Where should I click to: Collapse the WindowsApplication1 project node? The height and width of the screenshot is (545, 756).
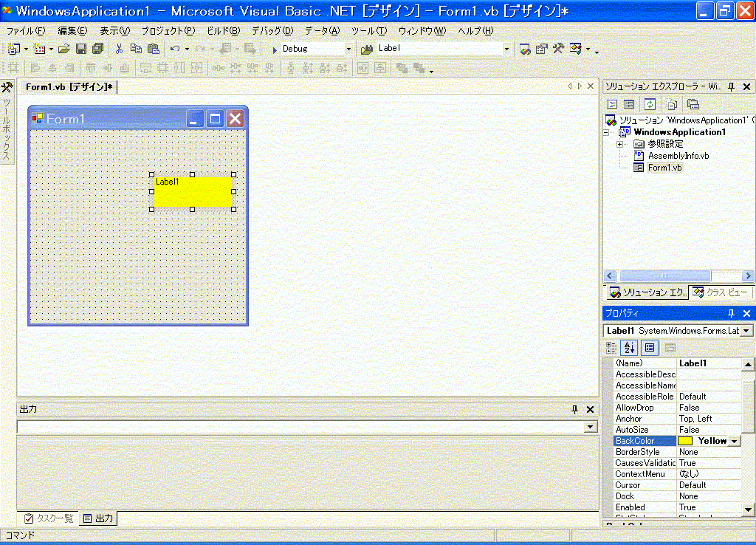coord(607,132)
